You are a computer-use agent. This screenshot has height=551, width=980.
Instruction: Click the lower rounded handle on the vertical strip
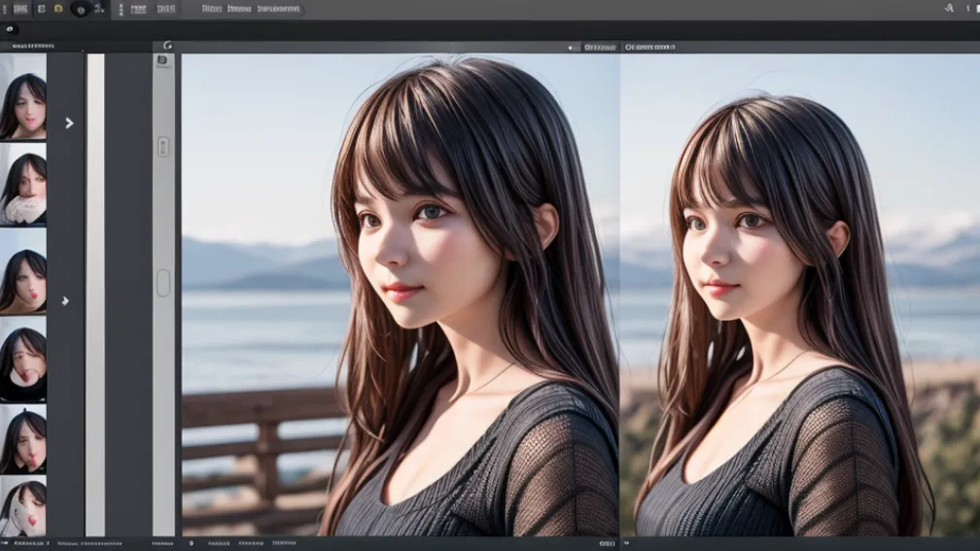tap(163, 284)
